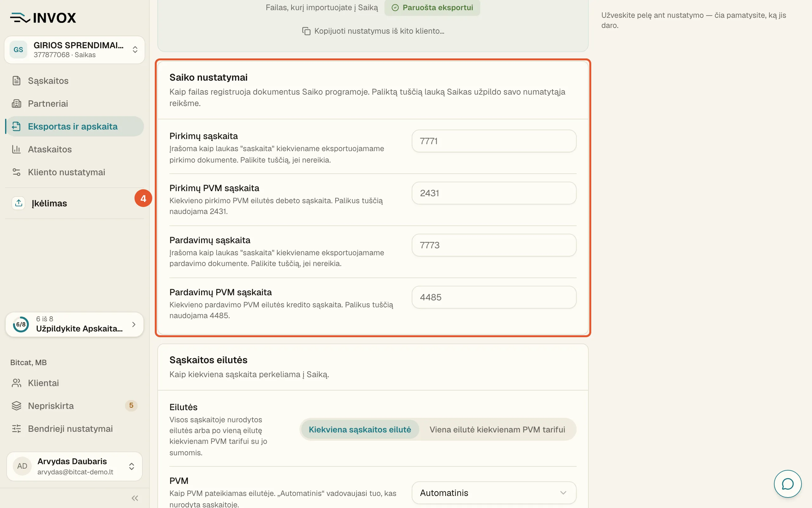
Task: Click Kopijuoti nustatymus iš kito kliento link
Action: 373,31
